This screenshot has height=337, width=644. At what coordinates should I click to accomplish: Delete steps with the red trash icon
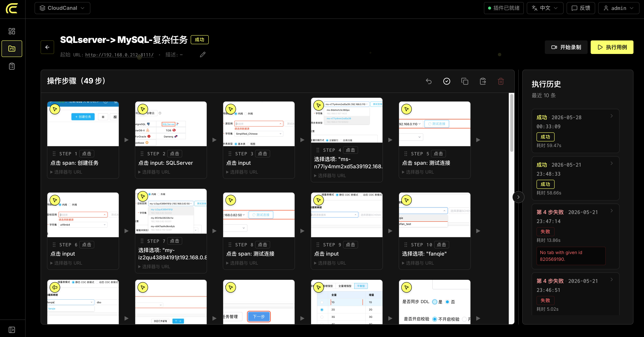tap(501, 81)
